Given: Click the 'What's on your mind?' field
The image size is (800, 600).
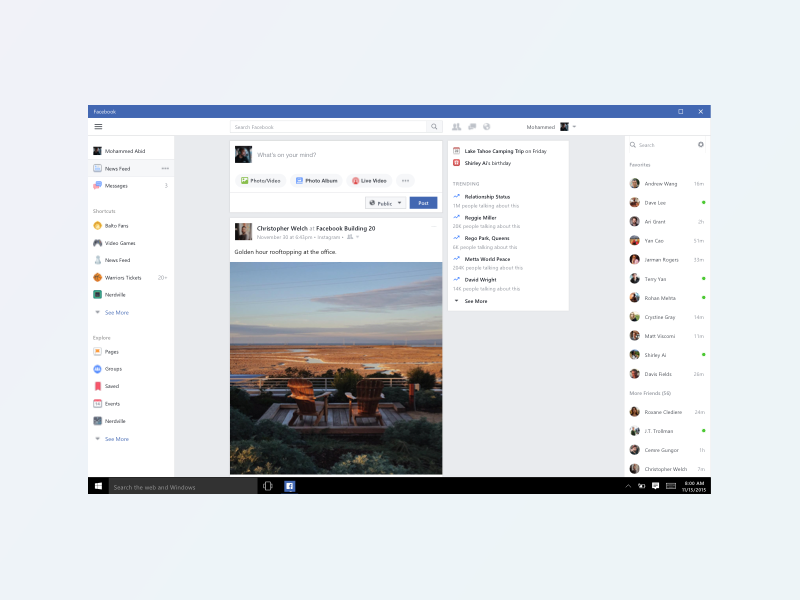Looking at the screenshot, I should (x=340, y=155).
